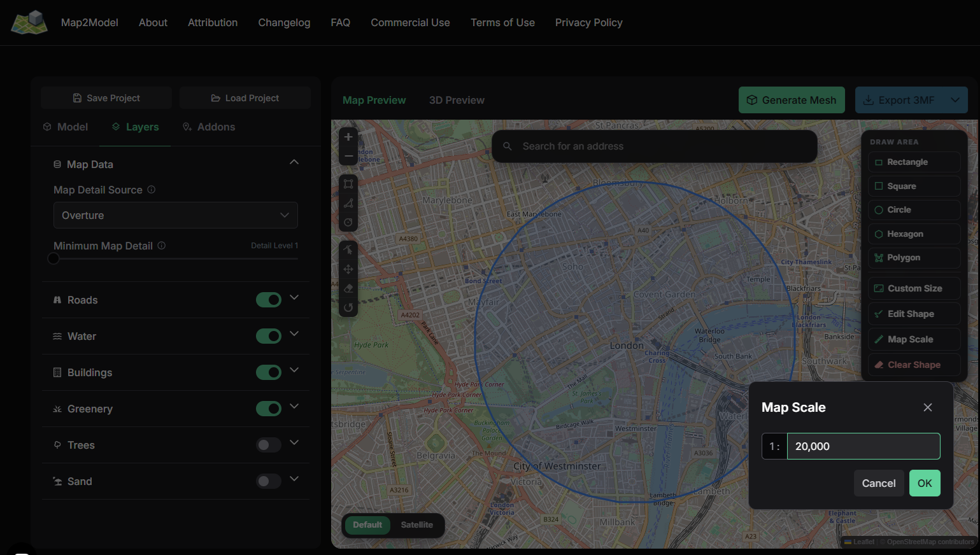Viewport: 980px width, 555px height.
Task: Zoom out of the map with minus
Action: tap(348, 156)
